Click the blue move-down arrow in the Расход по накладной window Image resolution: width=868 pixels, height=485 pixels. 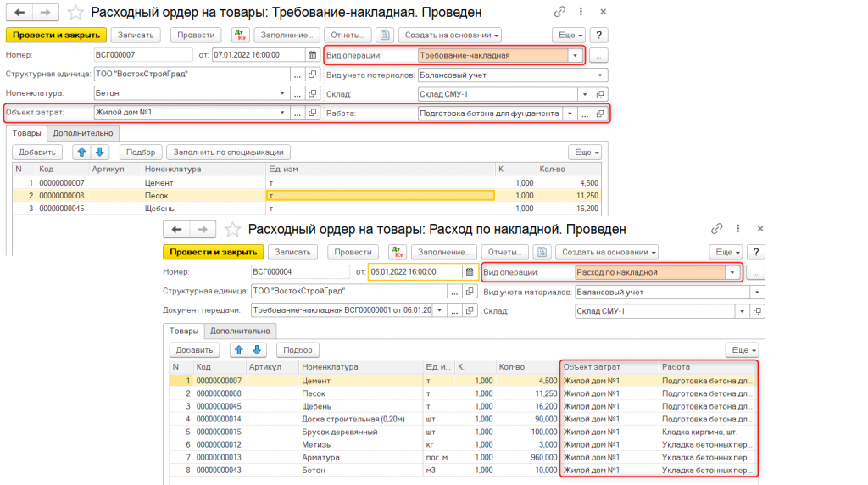(256, 349)
